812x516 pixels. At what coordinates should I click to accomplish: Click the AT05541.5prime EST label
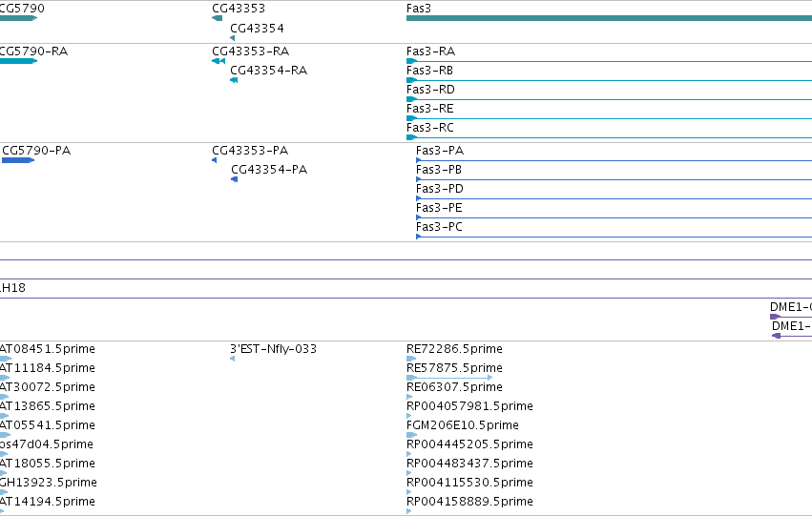tap(48, 425)
